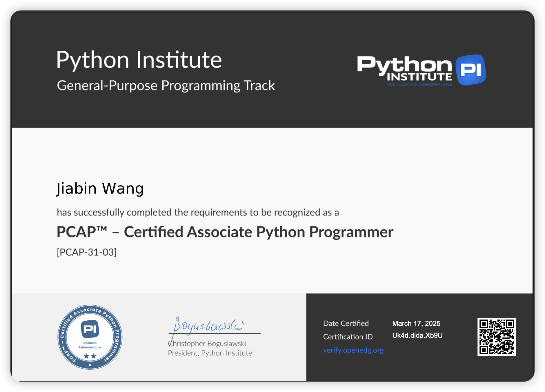Click General-Purpose Programming Track subtitle
545x392 pixels.
[x=166, y=86]
